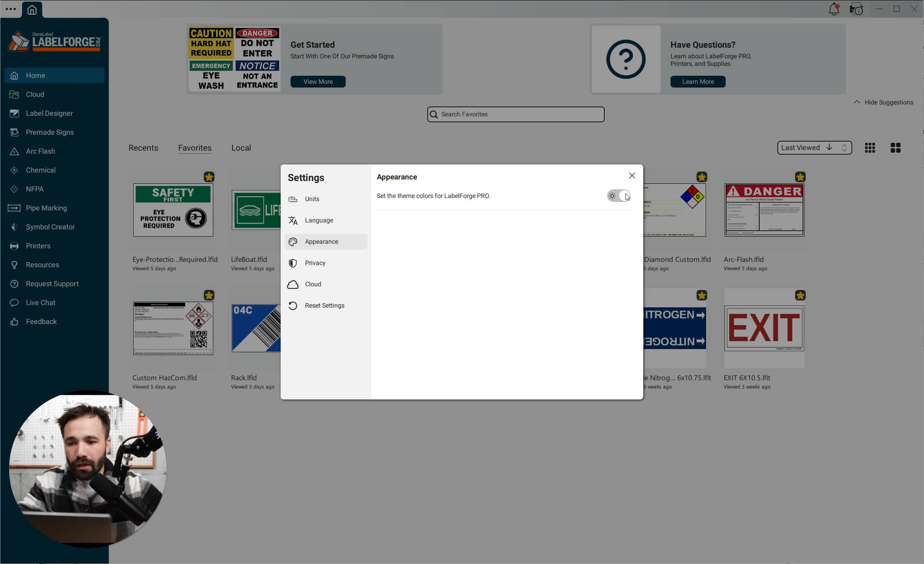Open the Last Viewed sort dropdown
924x564 pixels.
814,148
